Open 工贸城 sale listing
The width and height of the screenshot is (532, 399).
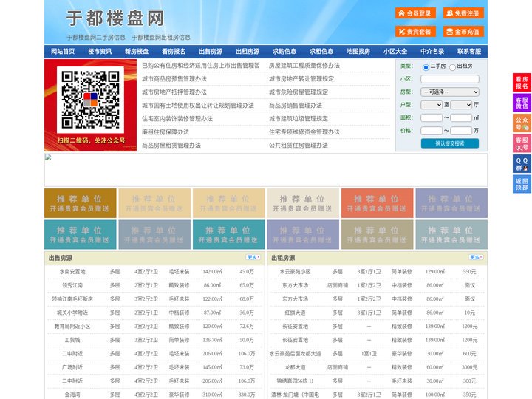pyautogui.click(x=72, y=340)
